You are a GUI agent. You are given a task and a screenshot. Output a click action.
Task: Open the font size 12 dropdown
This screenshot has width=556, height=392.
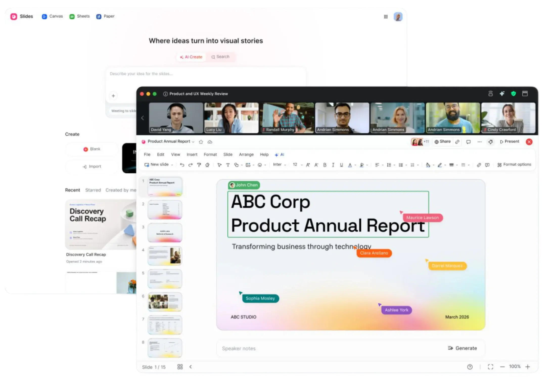click(x=297, y=165)
